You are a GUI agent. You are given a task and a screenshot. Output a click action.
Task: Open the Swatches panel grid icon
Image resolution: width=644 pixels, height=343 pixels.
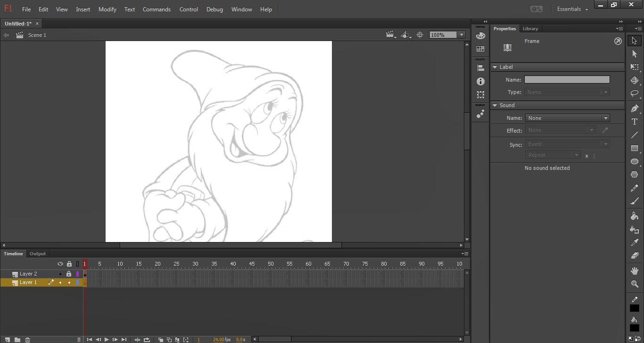[x=480, y=49]
